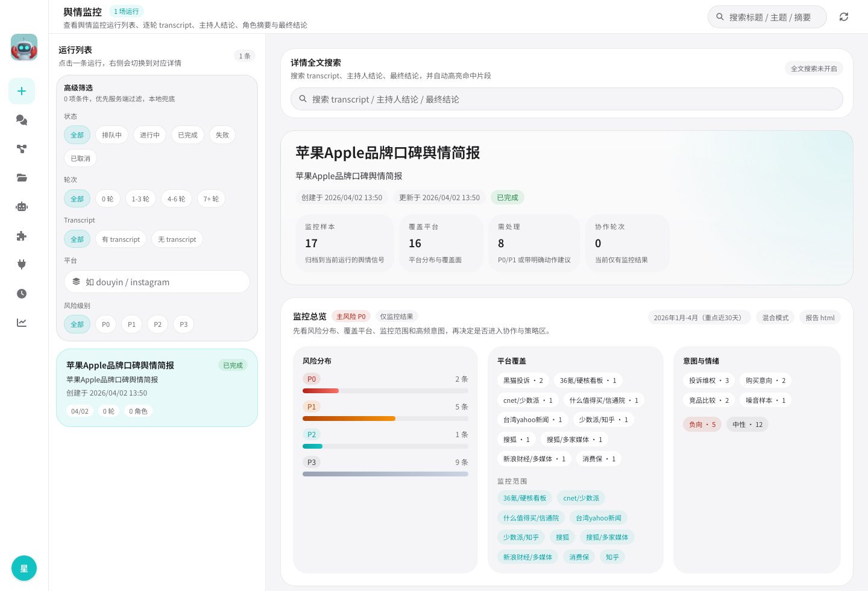Click the 混合模式 tag
This screenshot has width=868, height=591.
[775, 318]
